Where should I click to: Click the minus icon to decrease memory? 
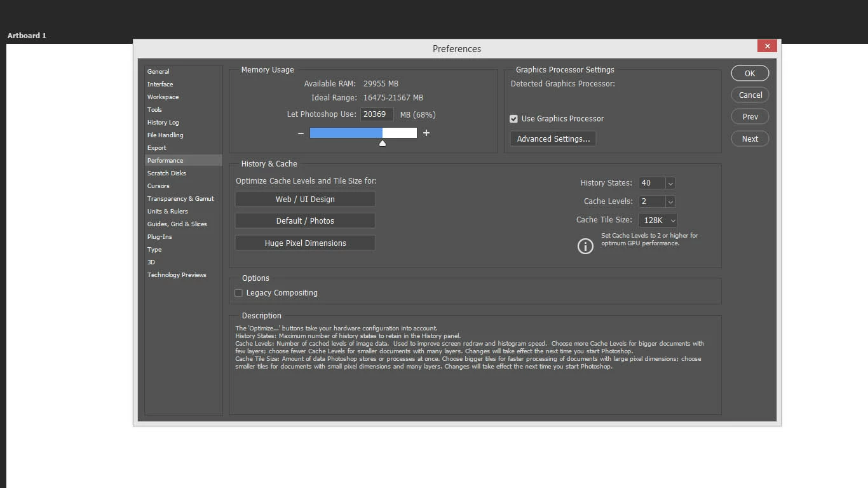tap(301, 133)
